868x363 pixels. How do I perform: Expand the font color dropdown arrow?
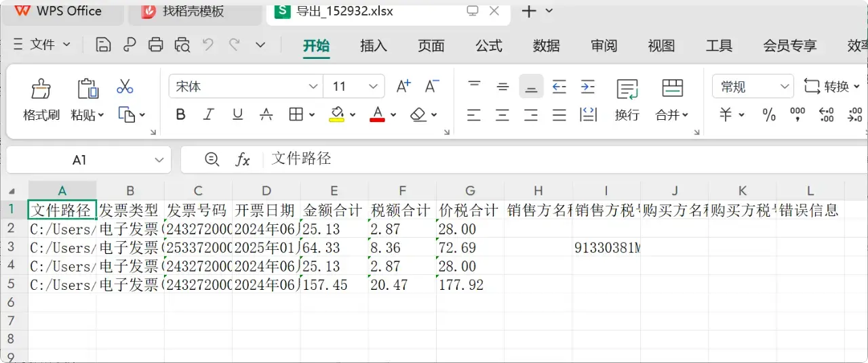pyautogui.click(x=393, y=114)
